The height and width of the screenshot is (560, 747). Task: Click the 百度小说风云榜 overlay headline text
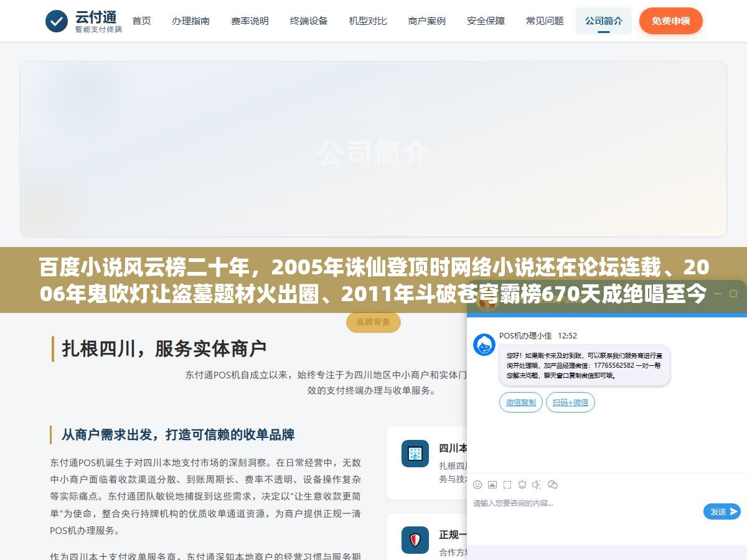(x=374, y=280)
